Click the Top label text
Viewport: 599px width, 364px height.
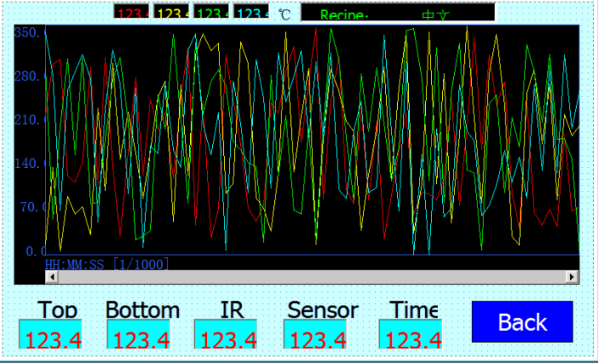pyautogui.click(x=57, y=310)
